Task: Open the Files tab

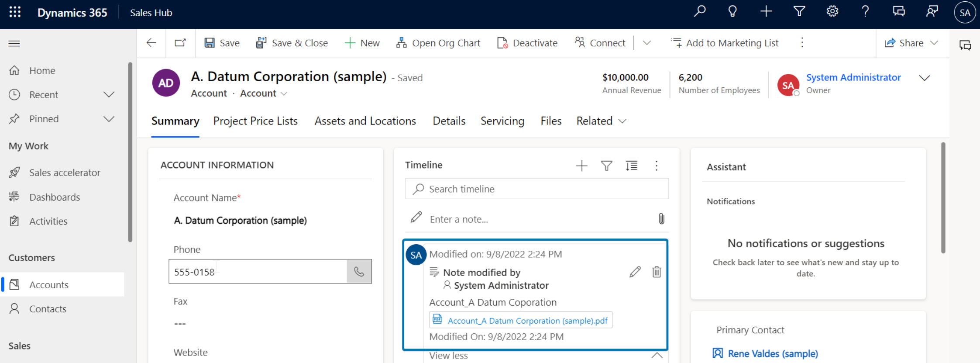Action: pyautogui.click(x=551, y=121)
